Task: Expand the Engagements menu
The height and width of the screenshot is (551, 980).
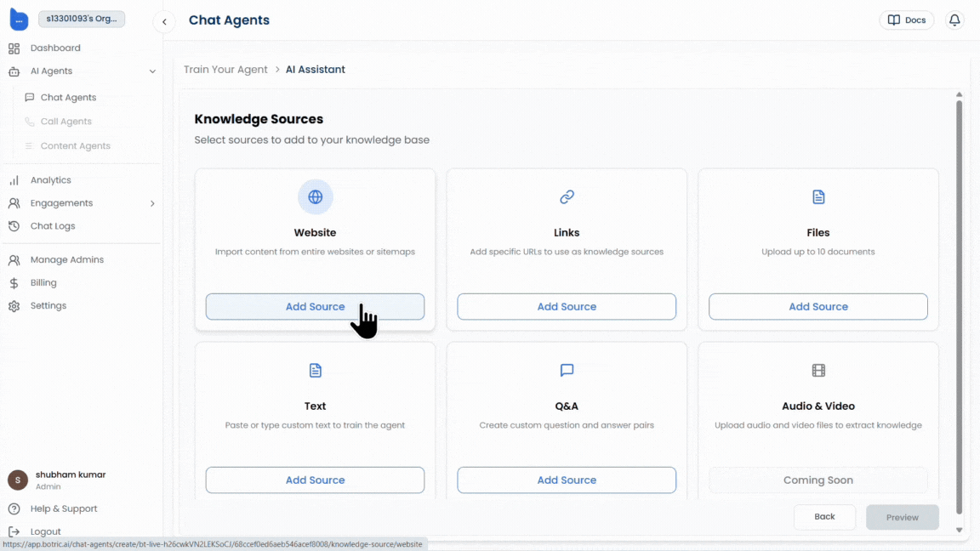Action: click(152, 203)
